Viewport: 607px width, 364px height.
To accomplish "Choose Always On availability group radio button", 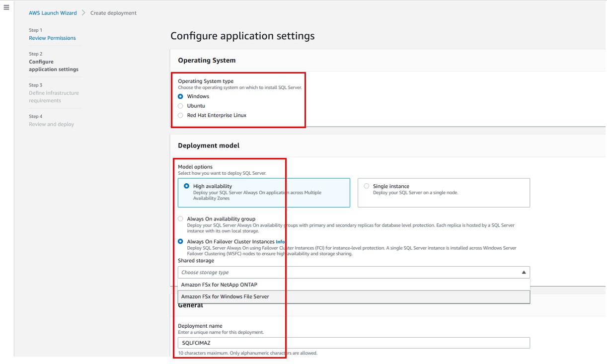I will [x=180, y=218].
